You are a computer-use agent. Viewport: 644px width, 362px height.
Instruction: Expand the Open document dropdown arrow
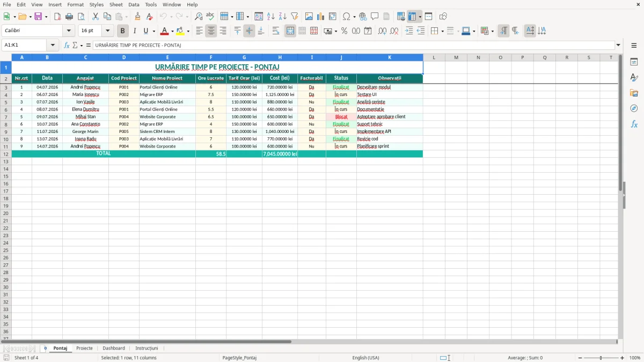[x=31, y=17]
